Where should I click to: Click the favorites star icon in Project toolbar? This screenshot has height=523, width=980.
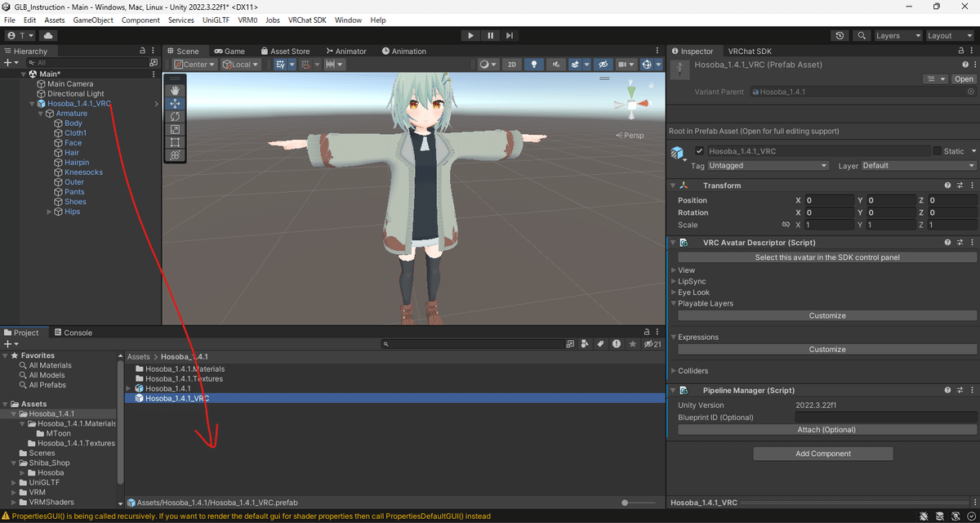tap(633, 344)
